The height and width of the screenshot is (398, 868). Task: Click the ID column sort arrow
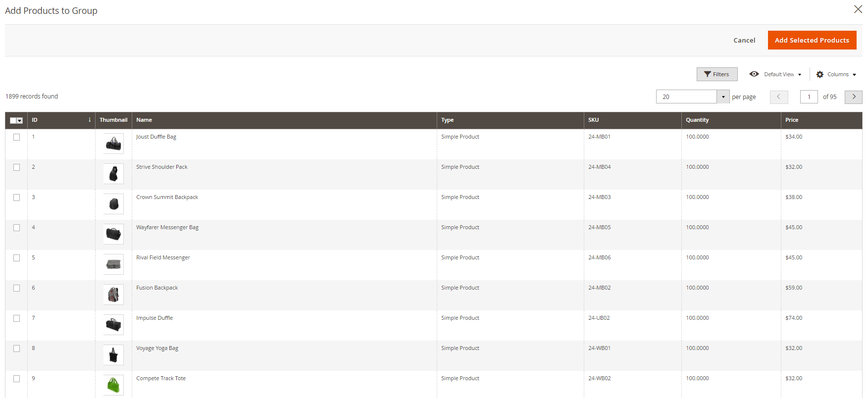click(x=90, y=120)
